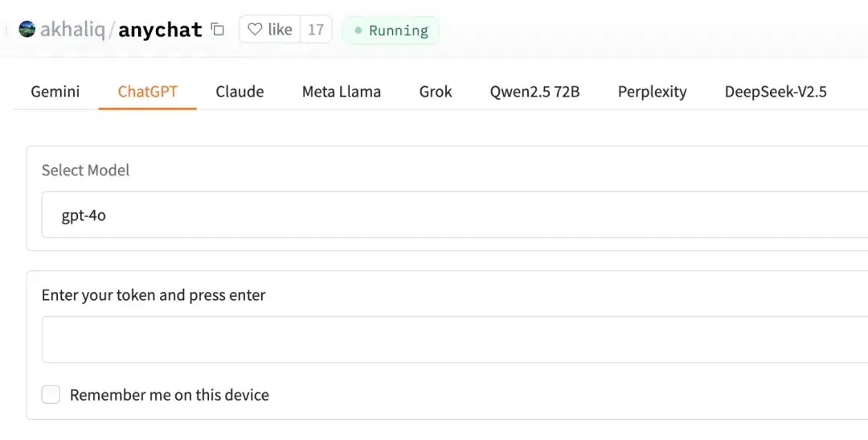Switch to the Meta Llama tab

coord(342,92)
